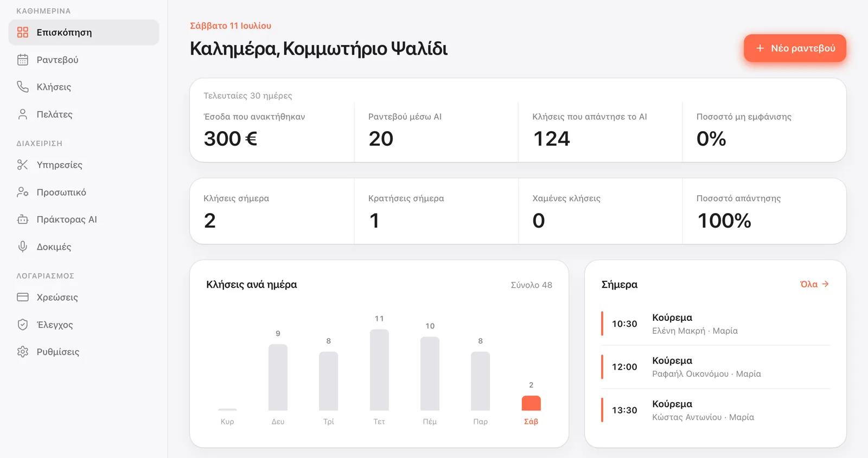Click the 13:30 Κώστας Αντωνίου appointment
This screenshot has width=868, height=458.
716,410
